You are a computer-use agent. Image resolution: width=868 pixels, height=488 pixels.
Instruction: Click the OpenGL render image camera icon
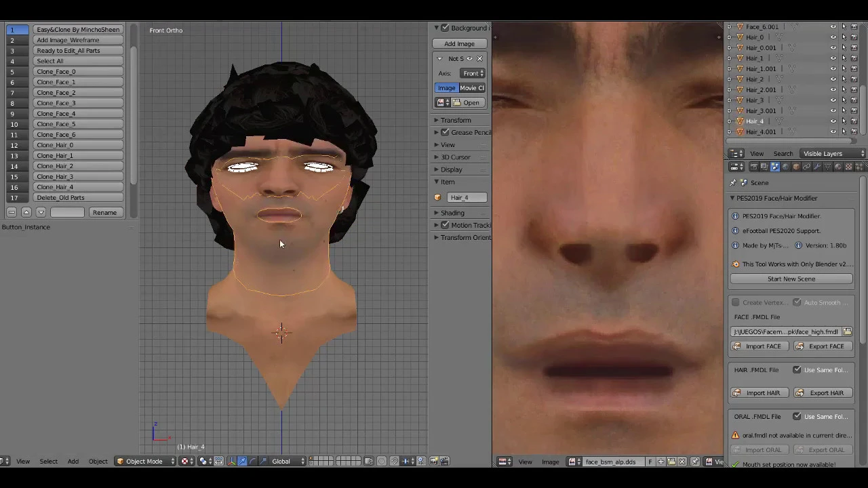[434, 461]
